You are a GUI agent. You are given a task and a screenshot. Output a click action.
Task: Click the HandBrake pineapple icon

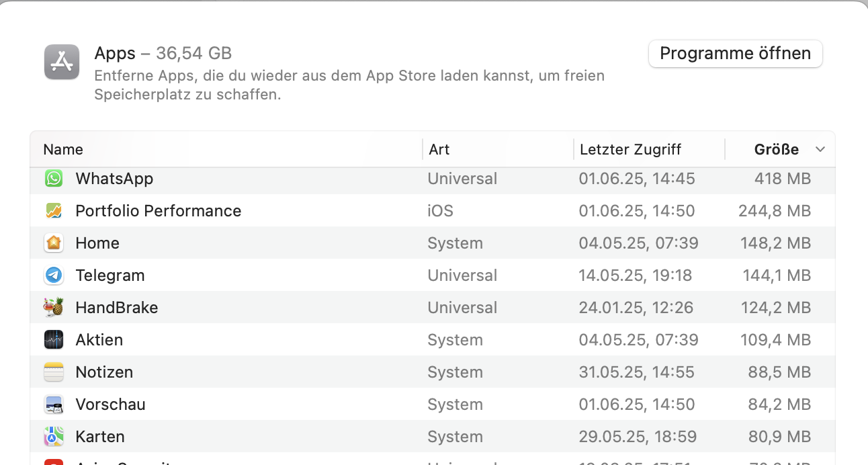[54, 308]
